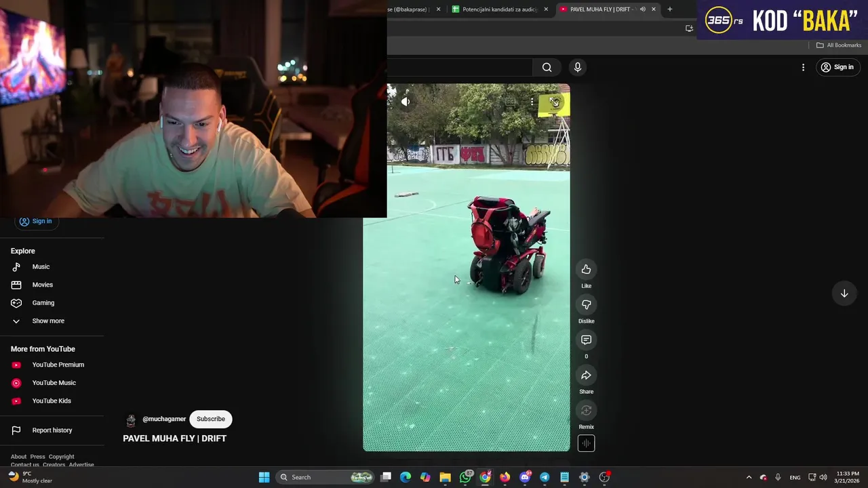Image resolution: width=868 pixels, height=488 pixels.
Task: Launch Microsoft Edge from taskbar
Action: click(406, 477)
